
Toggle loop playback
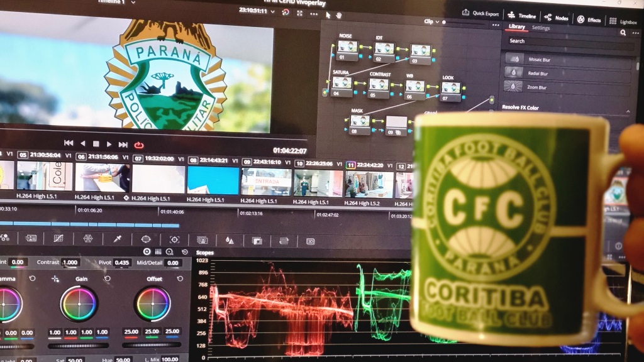(139, 145)
